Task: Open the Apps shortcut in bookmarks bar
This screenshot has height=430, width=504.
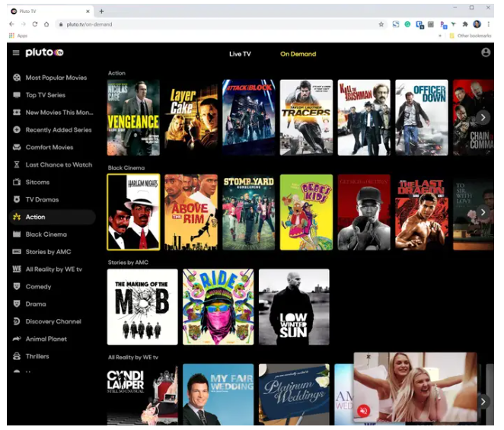Action: pos(18,36)
